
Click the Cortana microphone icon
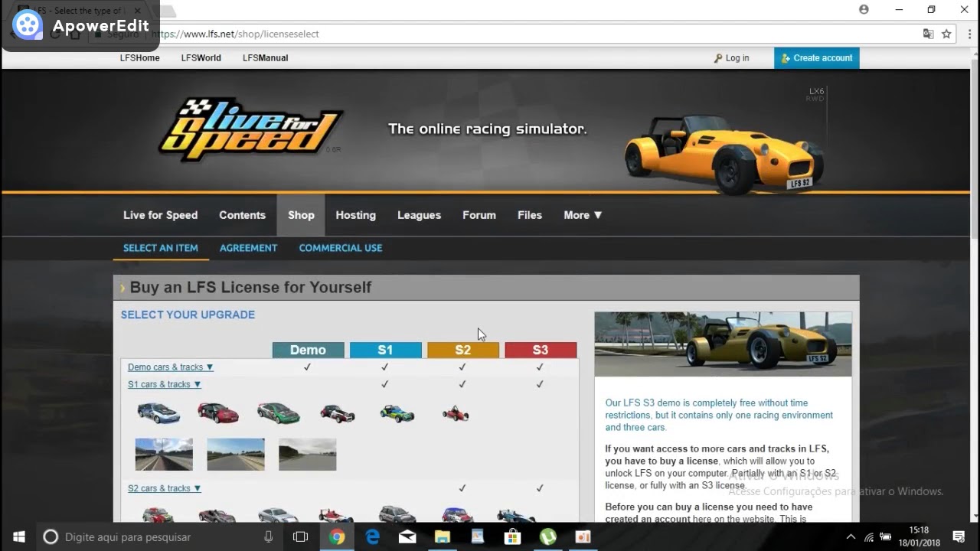click(268, 537)
